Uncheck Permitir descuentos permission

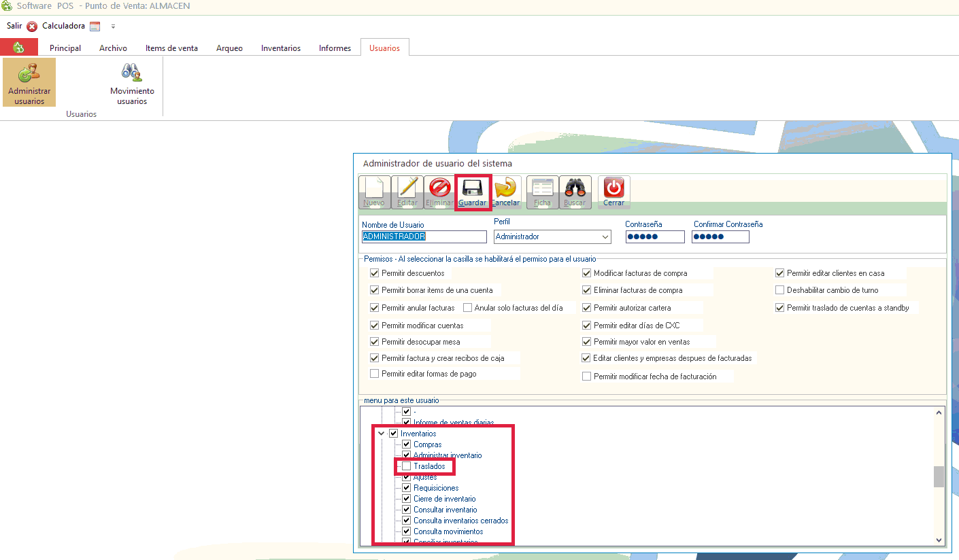[x=374, y=273]
